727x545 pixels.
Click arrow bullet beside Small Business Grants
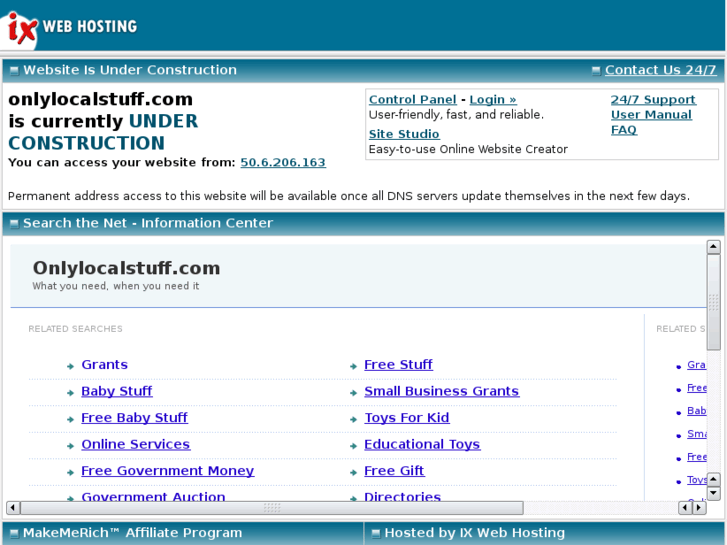pyautogui.click(x=353, y=393)
